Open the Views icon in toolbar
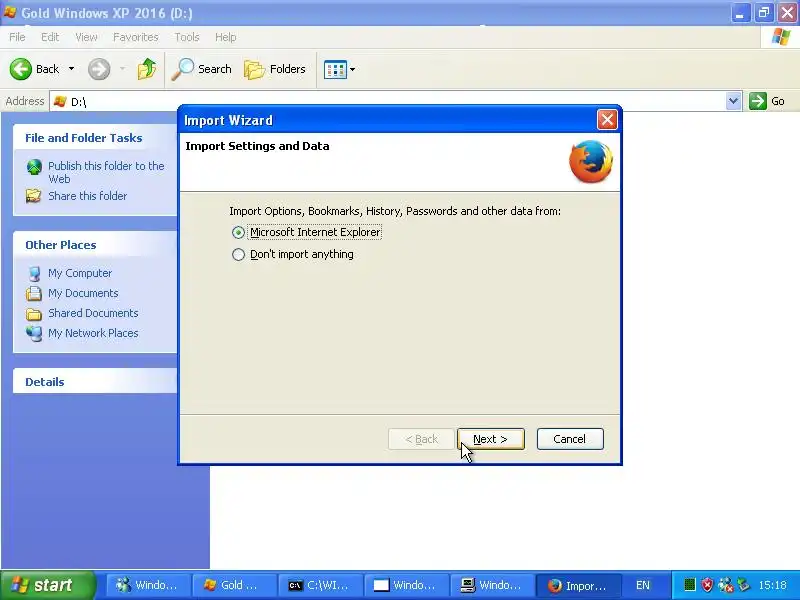 [335, 69]
